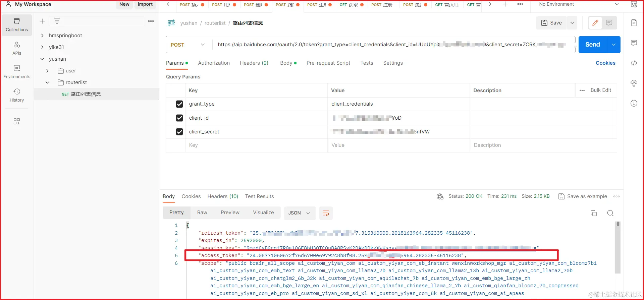Open the environment quick look icon
Viewport: 644px width, 300px height.
pyautogui.click(x=634, y=4)
